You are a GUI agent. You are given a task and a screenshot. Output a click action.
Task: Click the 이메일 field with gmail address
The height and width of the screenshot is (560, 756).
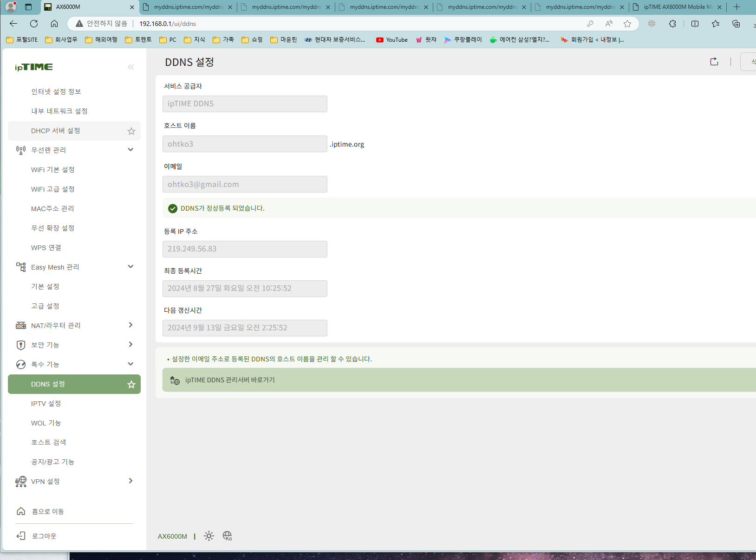click(245, 184)
